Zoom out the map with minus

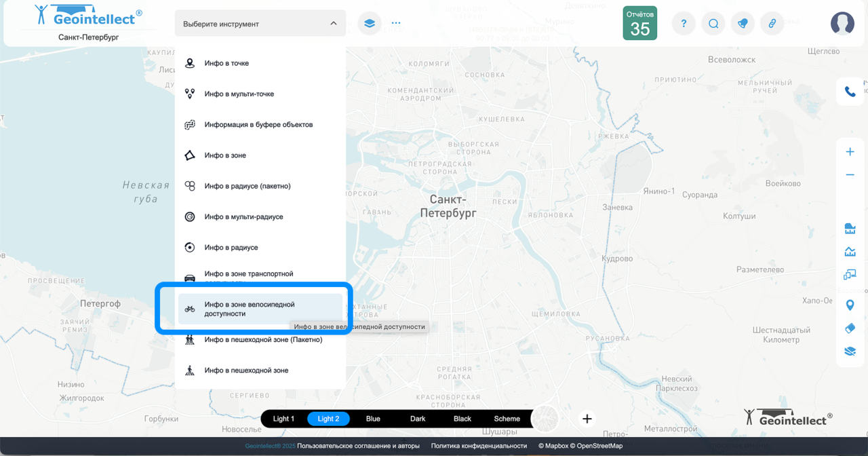pyautogui.click(x=850, y=175)
